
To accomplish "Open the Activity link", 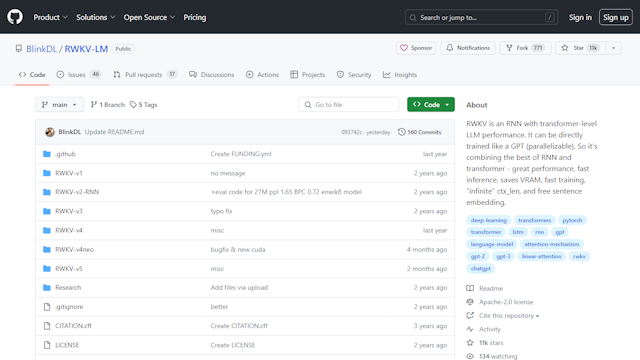I will 484,329.
